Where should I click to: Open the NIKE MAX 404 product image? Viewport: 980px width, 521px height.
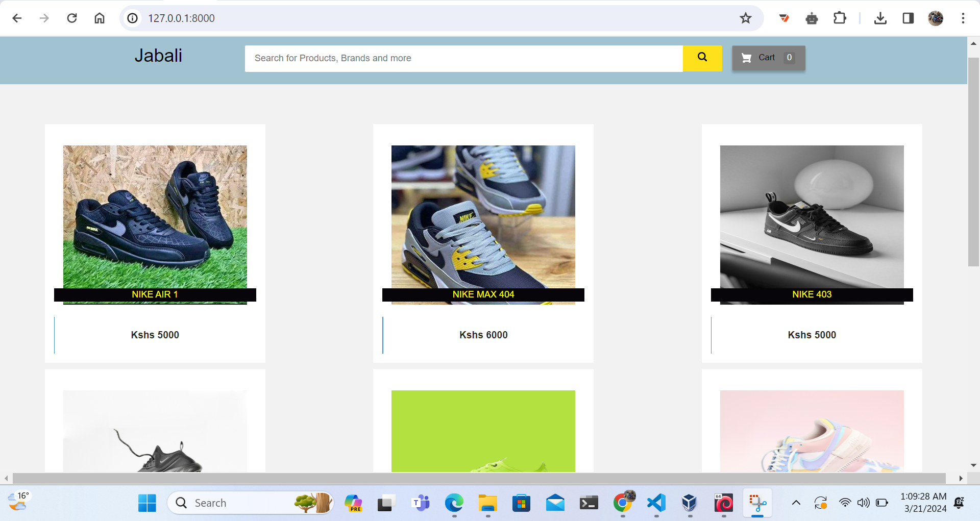(483, 217)
